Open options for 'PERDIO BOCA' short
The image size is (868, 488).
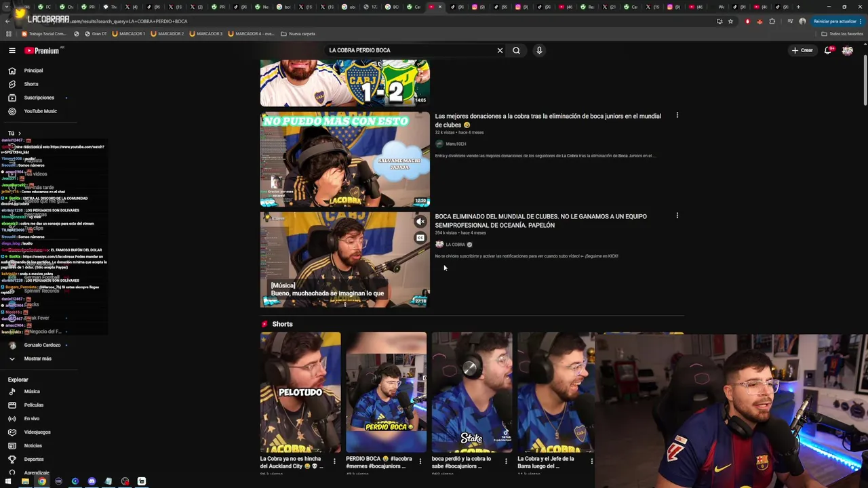click(420, 462)
